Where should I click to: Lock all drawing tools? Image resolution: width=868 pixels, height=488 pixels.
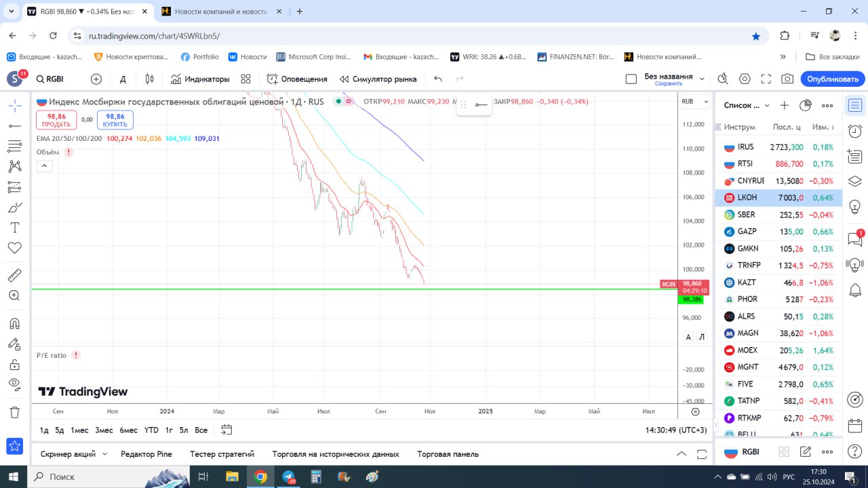[x=14, y=365]
